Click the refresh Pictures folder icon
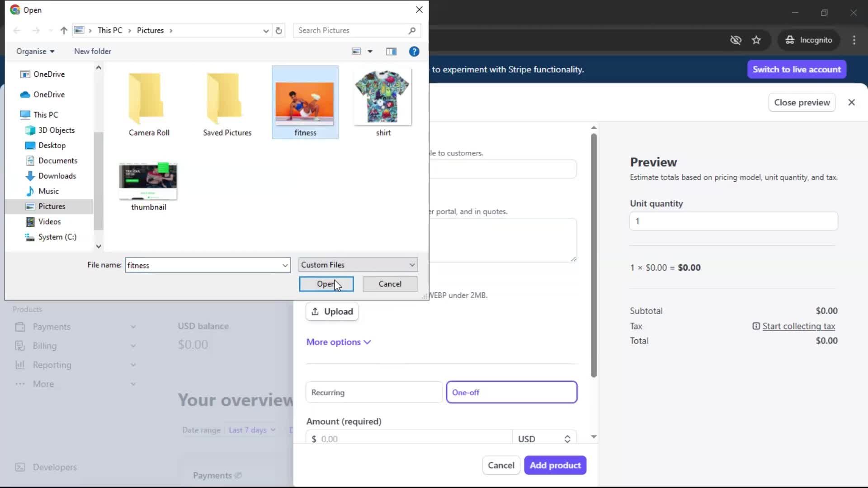The height and width of the screenshot is (488, 868). (279, 31)
